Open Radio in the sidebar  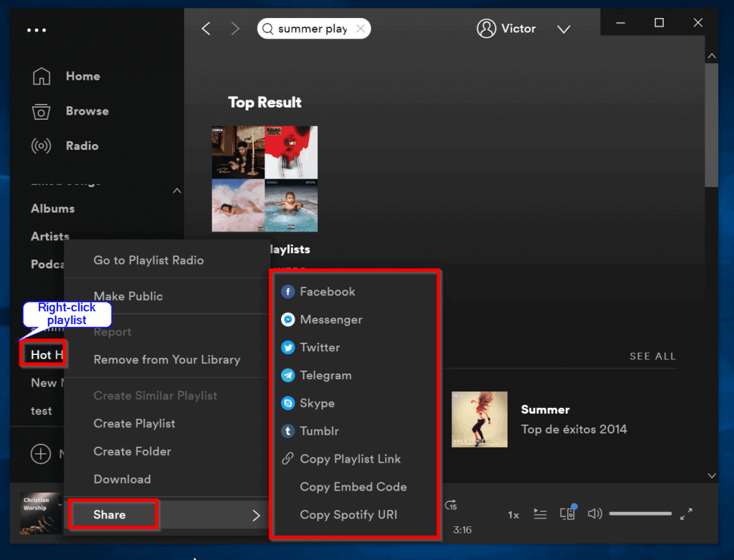pyautogui.click(x=82, y=146)
